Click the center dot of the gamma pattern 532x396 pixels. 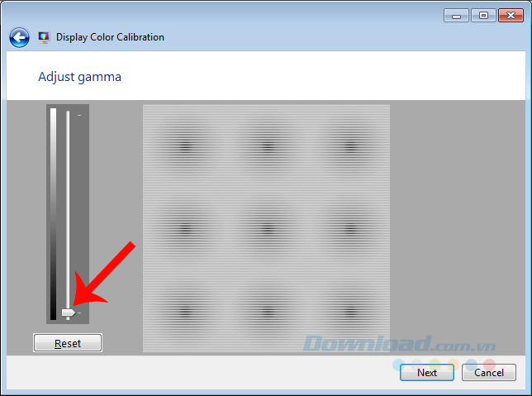[268, 228]
